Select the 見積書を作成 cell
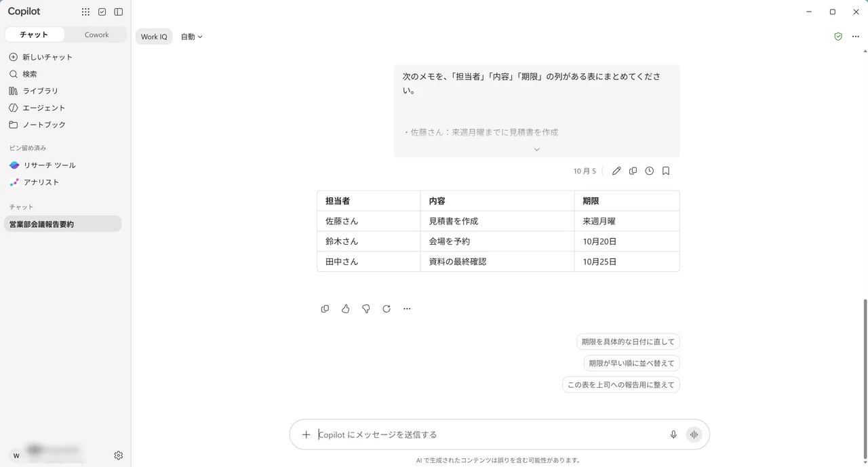 click(x=497, y=221)
